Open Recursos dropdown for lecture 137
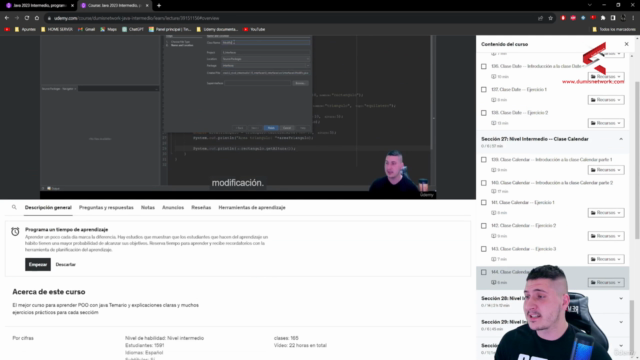The image size is (640, 360). pyautogui.click(x=606, y=100)
